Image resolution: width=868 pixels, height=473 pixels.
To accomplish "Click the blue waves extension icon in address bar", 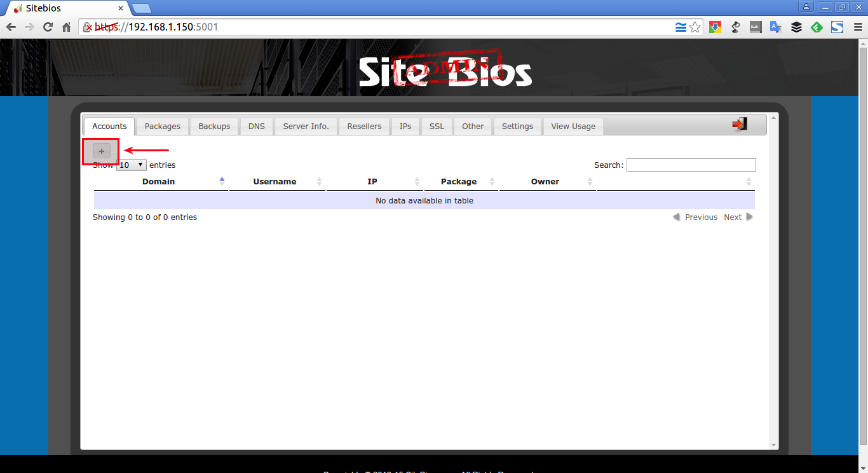I will [x=681, y=27].
